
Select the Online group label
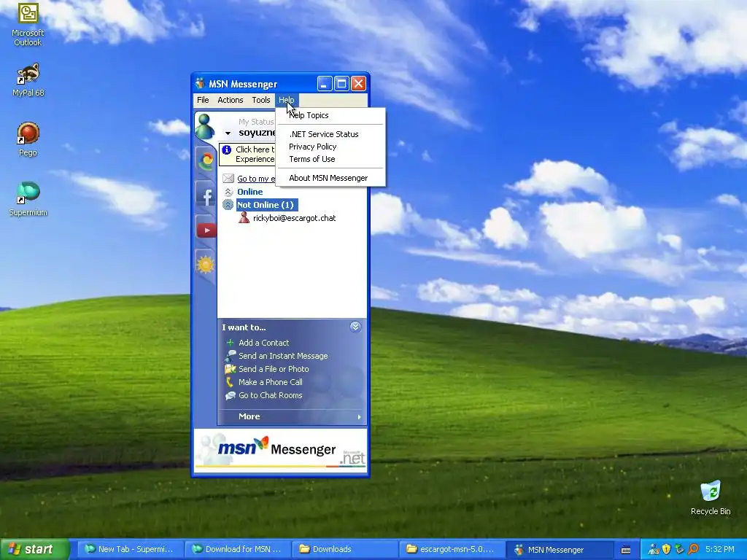pyautogui.click(x=250, y=192)
